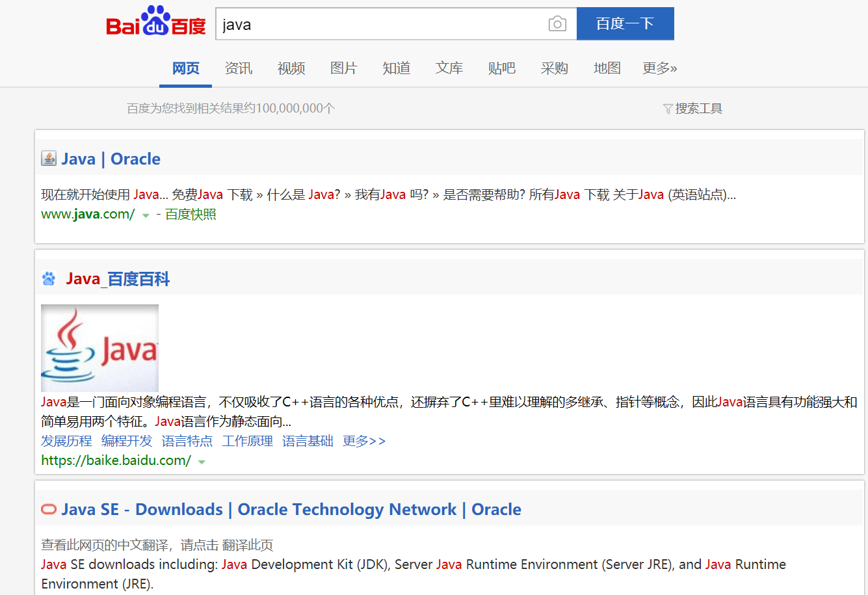Click the www.java.com/ URL
The image size is (868, 595).
pos(88,214)
